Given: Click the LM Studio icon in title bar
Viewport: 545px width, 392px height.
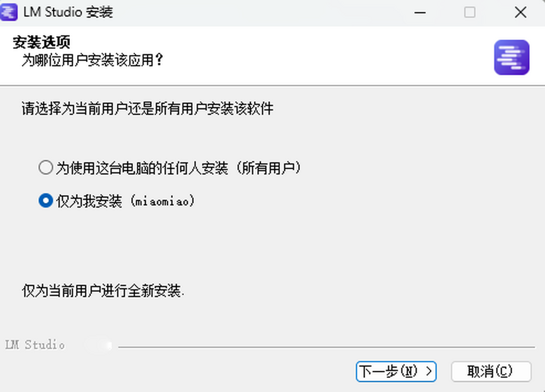Looking at the screenshot, I should coord(9,12).
